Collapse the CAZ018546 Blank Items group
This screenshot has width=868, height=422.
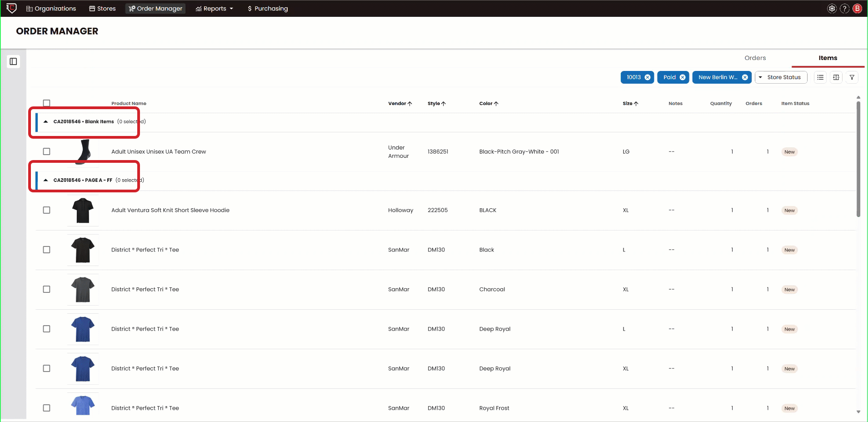46,122
